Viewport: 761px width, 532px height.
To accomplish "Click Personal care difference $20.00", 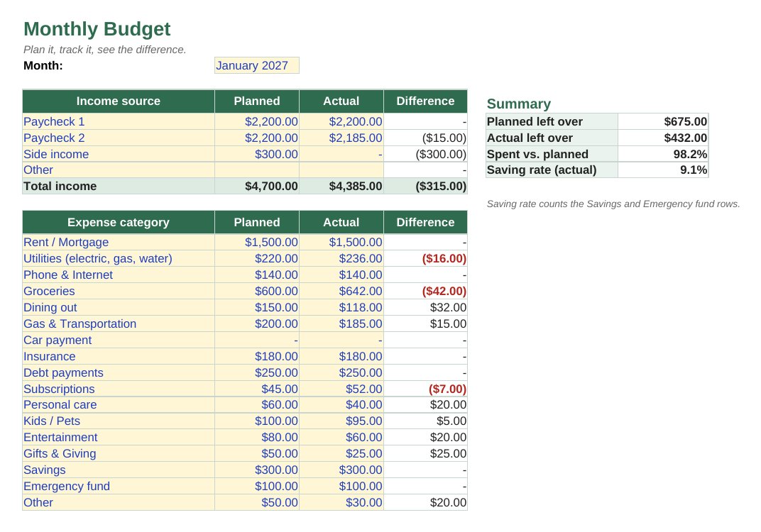I will [x=425, y=405].
